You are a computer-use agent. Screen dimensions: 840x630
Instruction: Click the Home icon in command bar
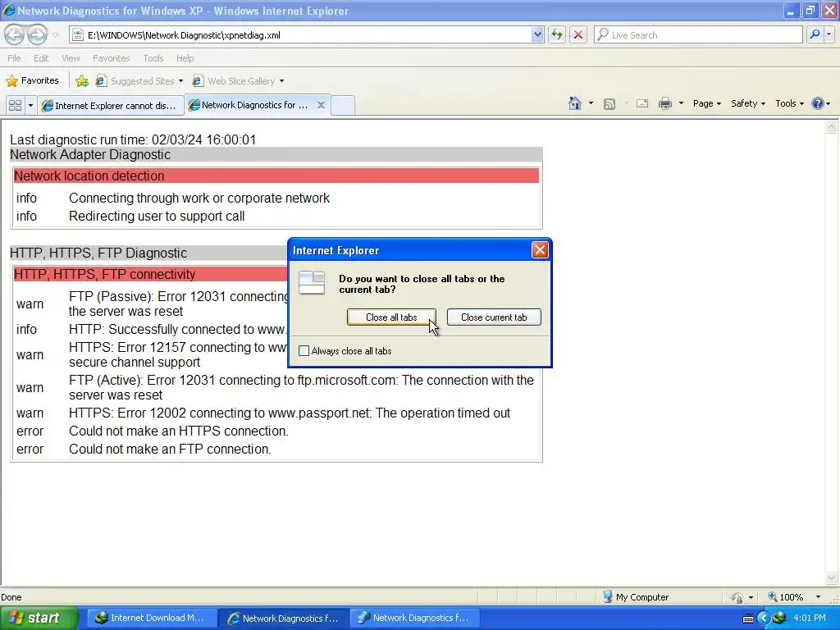tap(575, 103)
